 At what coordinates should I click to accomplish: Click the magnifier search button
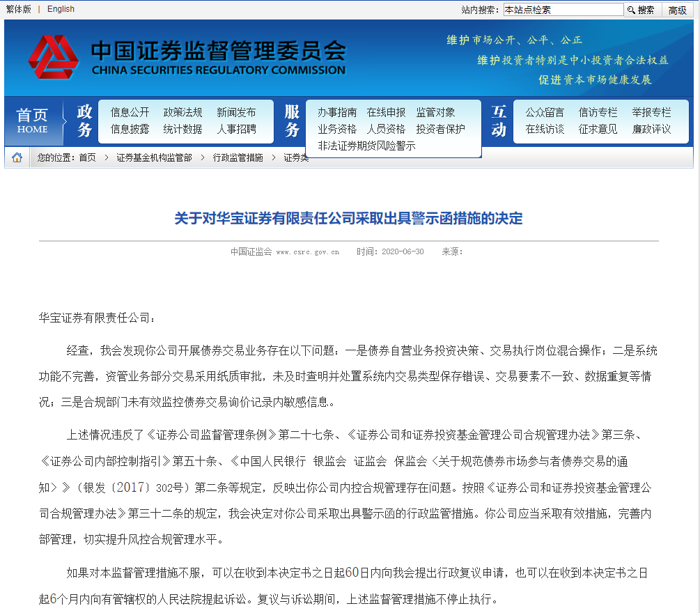(x=641, y=10)
